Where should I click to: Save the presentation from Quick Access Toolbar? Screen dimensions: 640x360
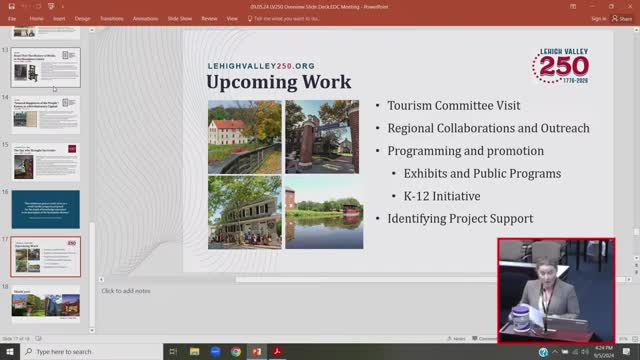[11, 6]
